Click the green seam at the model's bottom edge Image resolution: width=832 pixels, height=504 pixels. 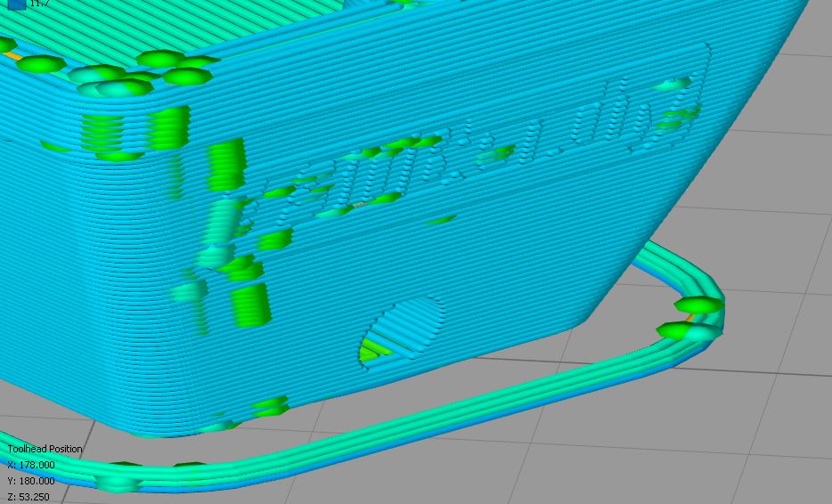[269, 408]
